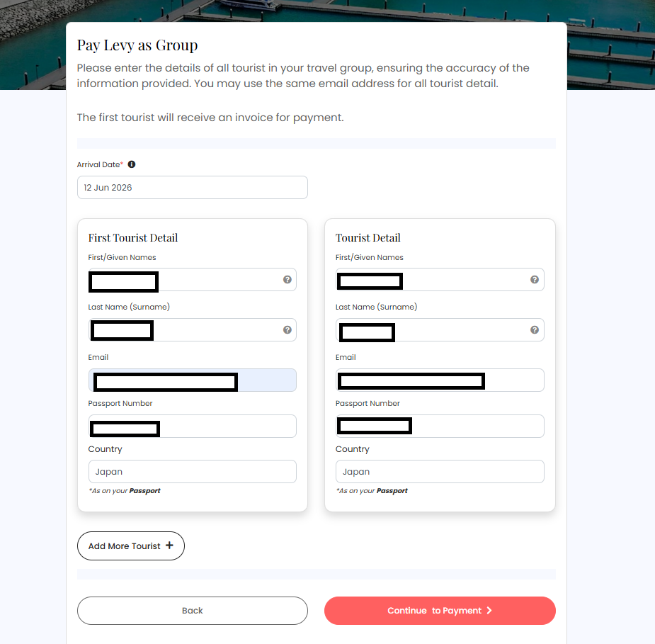Click the Back button
This screenshot has height=644, width=655.
[x=193, y=611]
